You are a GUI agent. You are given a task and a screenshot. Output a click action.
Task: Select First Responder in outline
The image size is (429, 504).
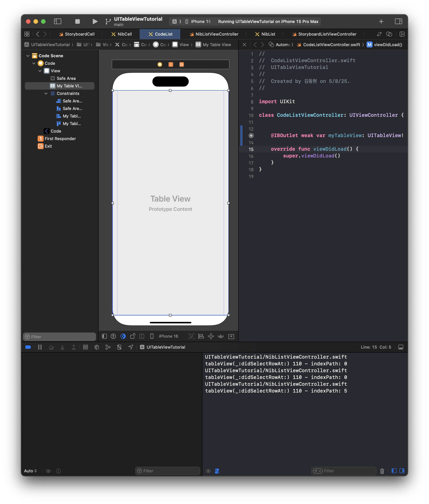[x=57, y=139]
